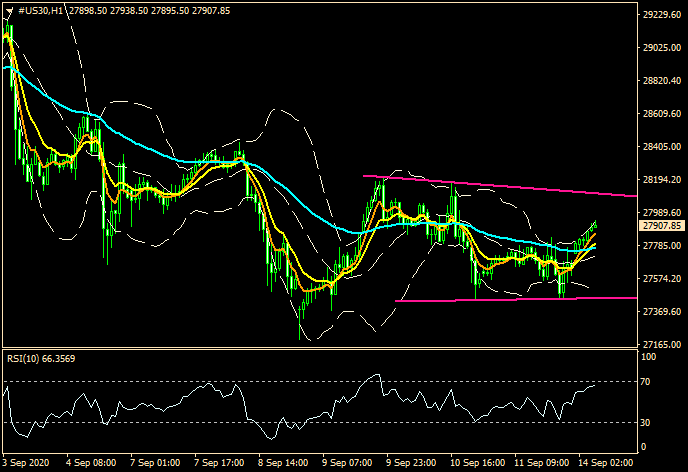Select the upper pink descending trendline

500,186
